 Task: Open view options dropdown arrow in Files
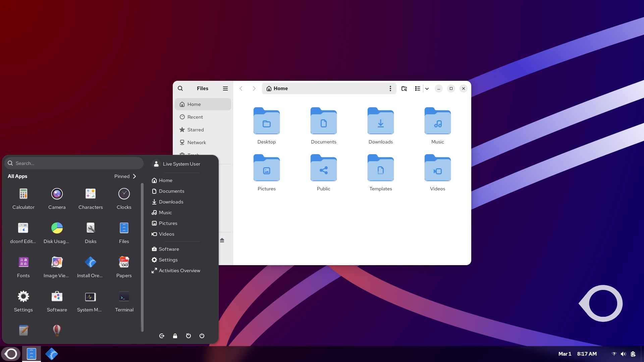point(427,89)
